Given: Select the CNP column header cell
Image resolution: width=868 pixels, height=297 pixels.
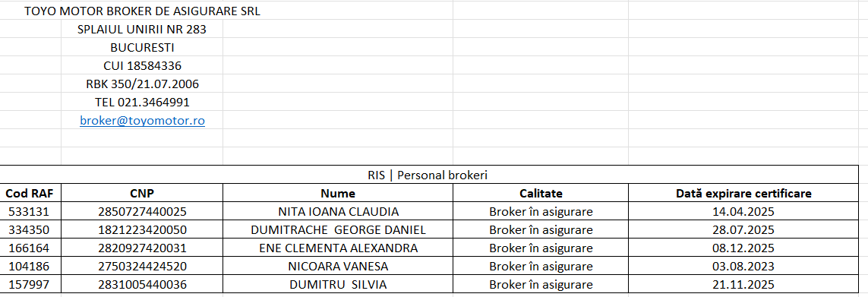Looking at the screenshot, I should click(142, 194).
